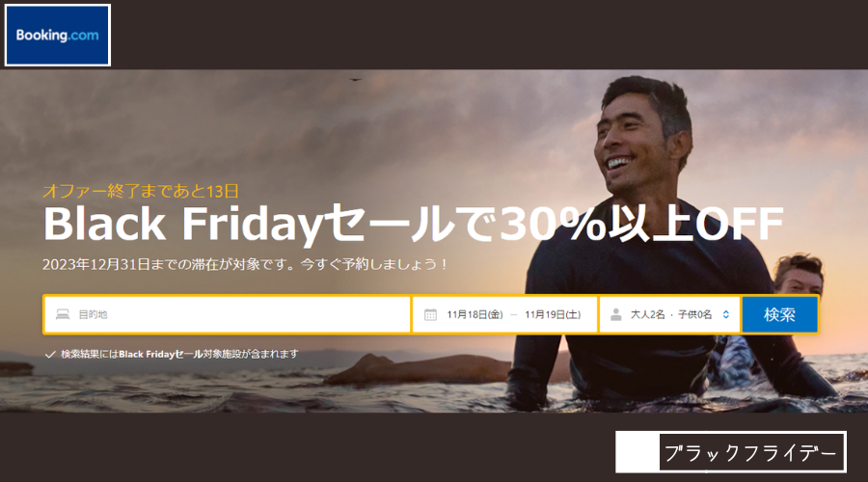Click the white square beside ブラックフライデー
868x482 pixels.
click(637, 452)
